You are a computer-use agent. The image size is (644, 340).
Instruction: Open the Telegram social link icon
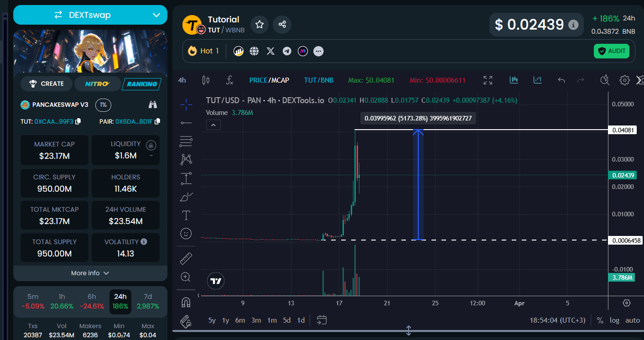287,51
